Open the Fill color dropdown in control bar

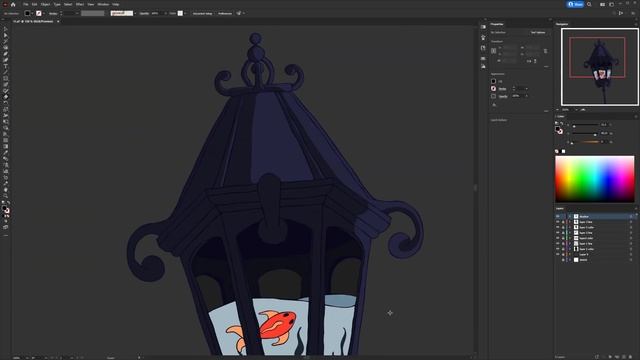pos(32,13)
